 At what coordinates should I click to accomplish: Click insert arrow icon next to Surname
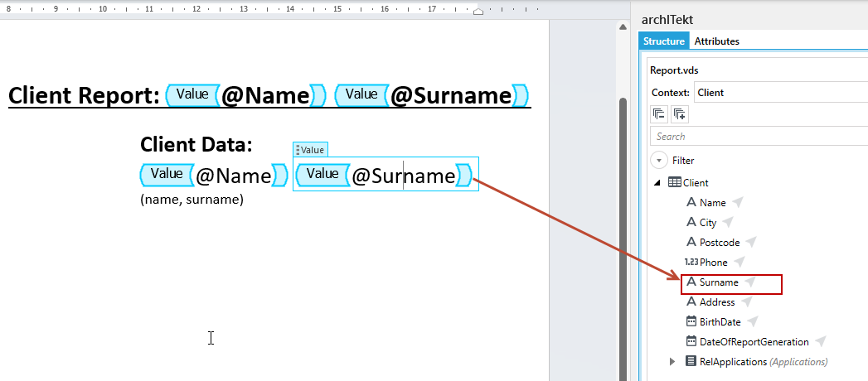[749, 282]
